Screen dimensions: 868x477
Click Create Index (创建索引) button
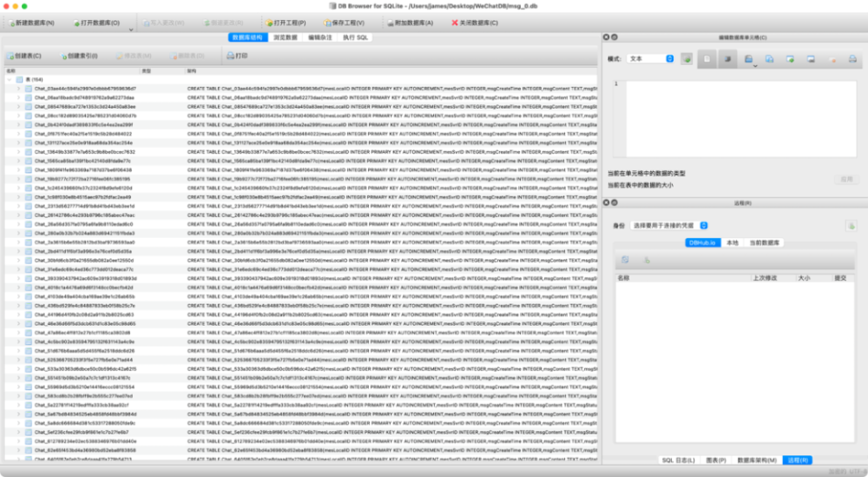point(79,56)
